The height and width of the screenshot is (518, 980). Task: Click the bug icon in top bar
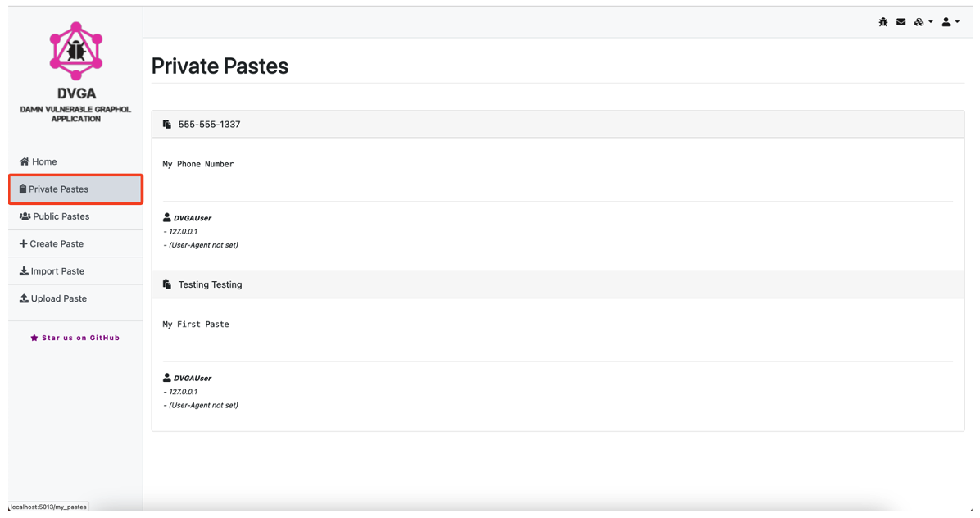point(883,22)
